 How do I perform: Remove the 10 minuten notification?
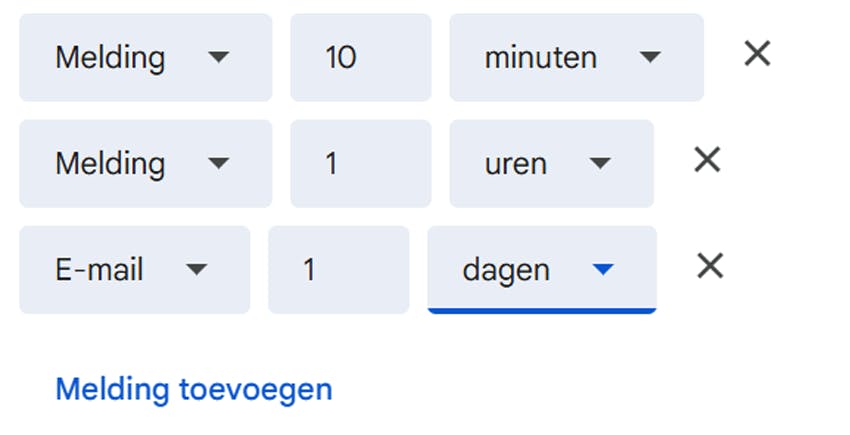(757, 54)
